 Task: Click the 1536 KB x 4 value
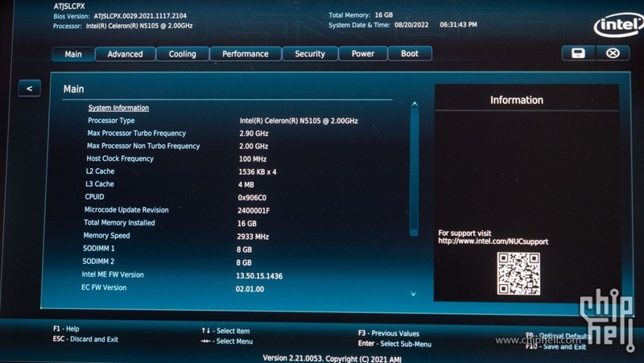click(x=257, y=171)
